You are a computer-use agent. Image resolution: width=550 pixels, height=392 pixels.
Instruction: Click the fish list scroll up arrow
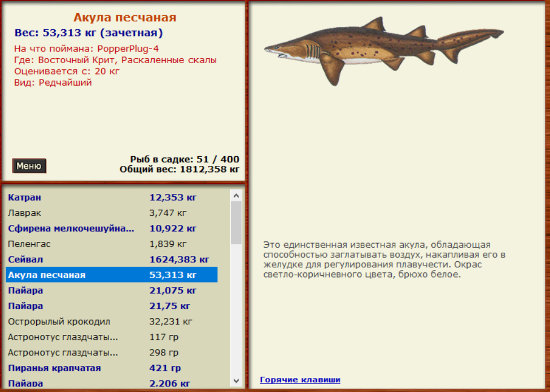coord(237,196)
